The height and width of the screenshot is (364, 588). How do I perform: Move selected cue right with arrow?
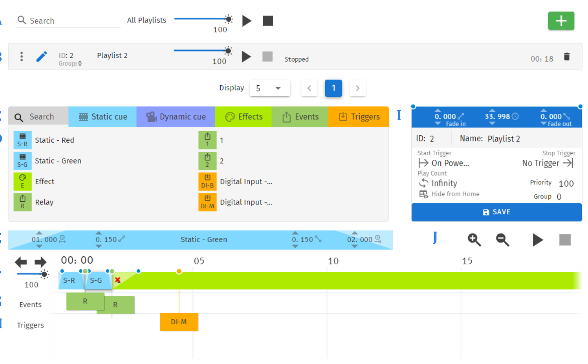(41, 262)
